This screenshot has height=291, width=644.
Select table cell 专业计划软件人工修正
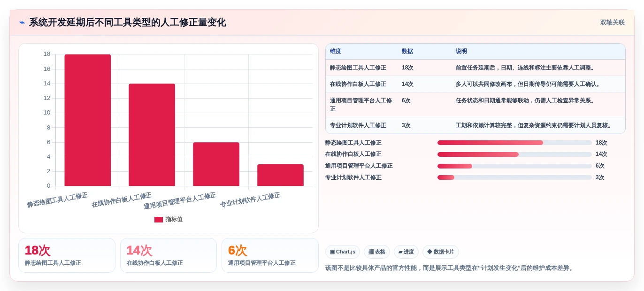pyautogui.click(x=358, y=125)
